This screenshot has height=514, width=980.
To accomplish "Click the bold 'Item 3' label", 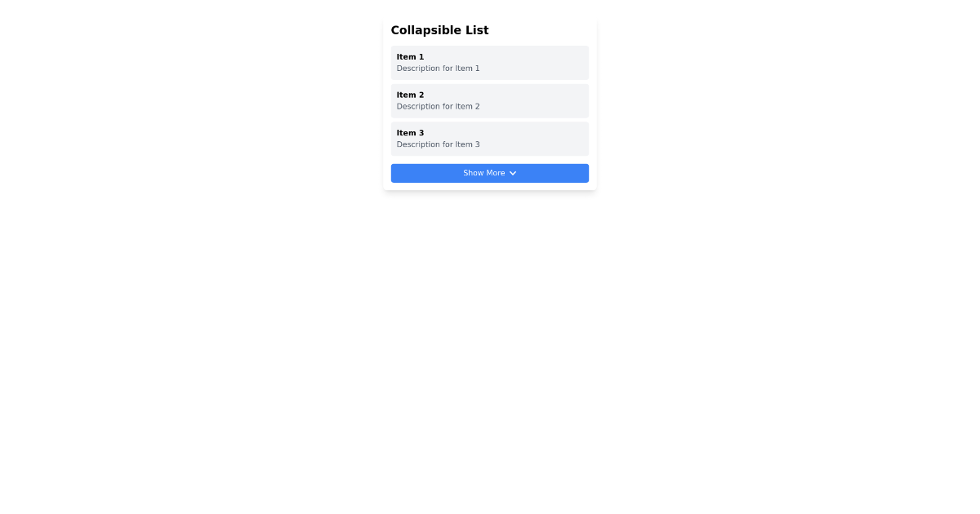I will (x=410, y=132).
